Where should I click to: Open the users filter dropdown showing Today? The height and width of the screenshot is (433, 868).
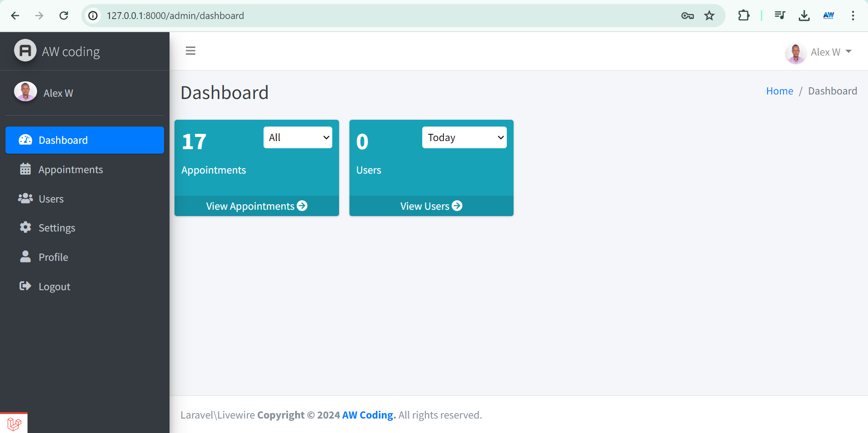pyautogui.click(x=464, y=137)
